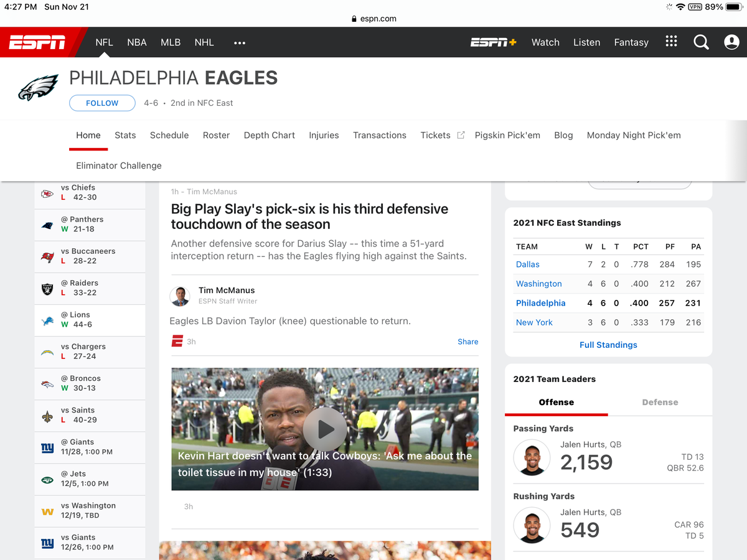Click the ESPN logo
This screenshot has width=747, height=560.
(x=37, y=42)
